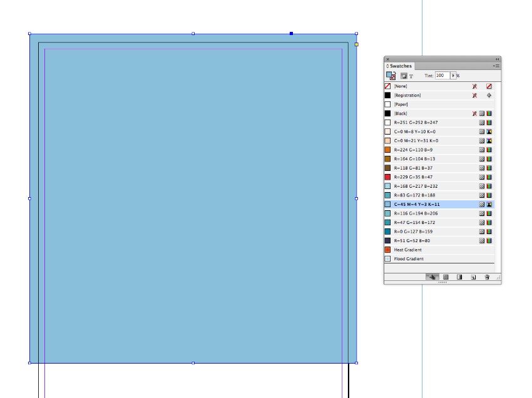Screen dimensions: 532x398
Task: Select red swatch R=229 G=35 B=47
Action: click(x=439, y=177)
